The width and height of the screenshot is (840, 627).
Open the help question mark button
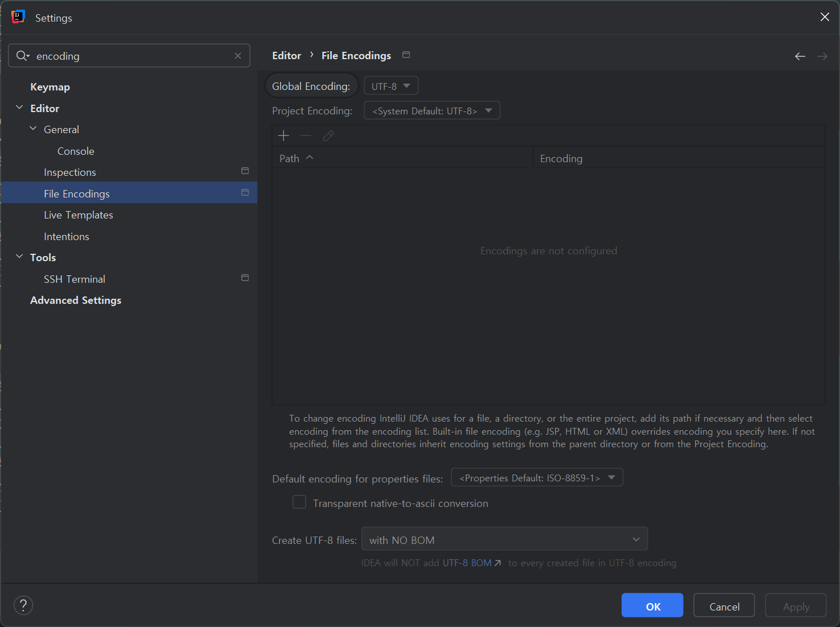pos(23,605)
